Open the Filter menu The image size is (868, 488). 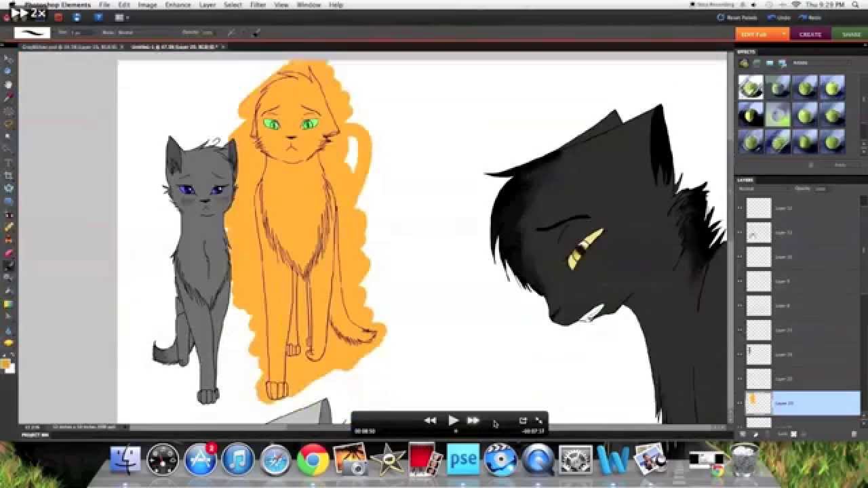point(258,5)
